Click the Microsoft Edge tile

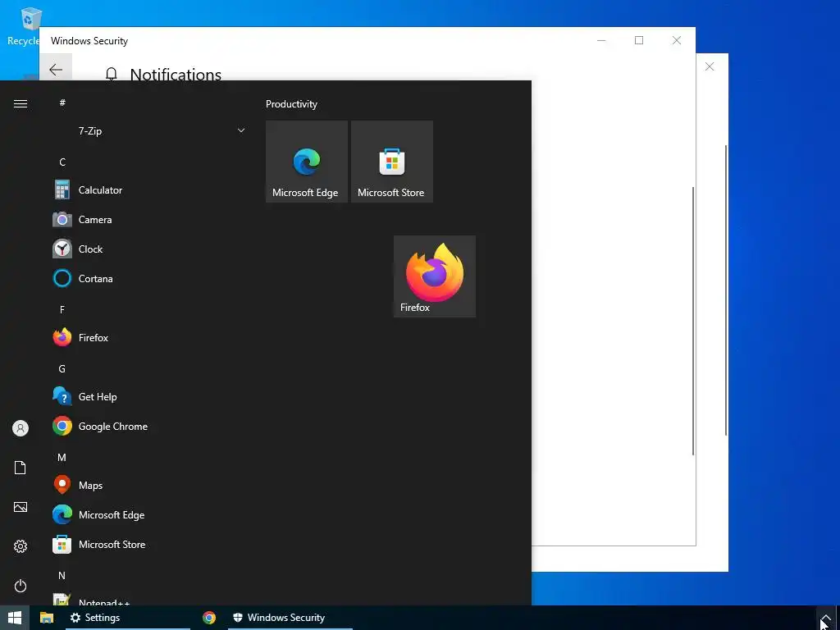pos(307,162)
